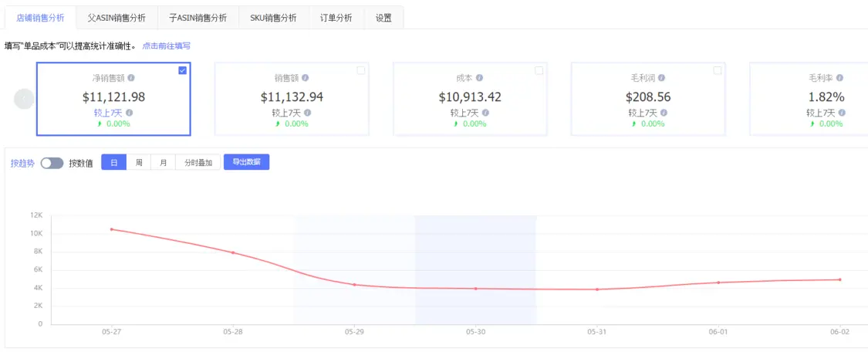Screen dimensions: 868x352
Task: Go to the 订单分析 tab
Action: coord(336,18)
